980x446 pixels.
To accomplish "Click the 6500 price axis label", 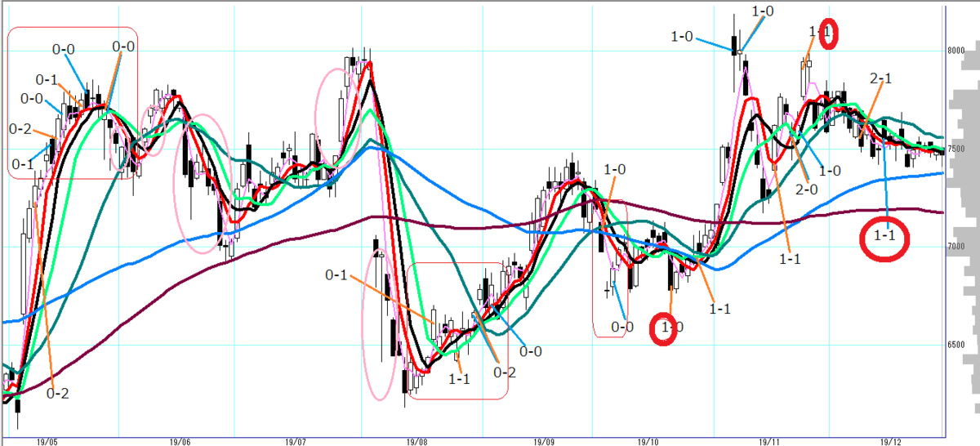I will tap(956, 345).
